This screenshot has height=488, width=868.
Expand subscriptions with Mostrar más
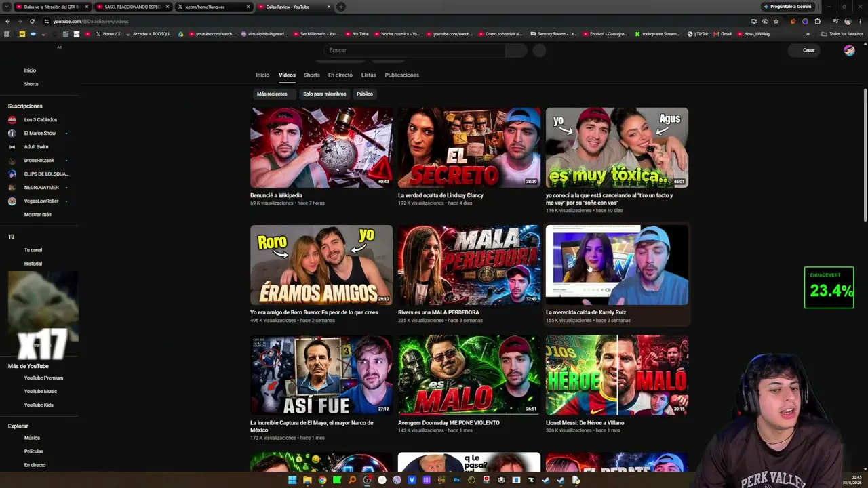tap(38, 215)
